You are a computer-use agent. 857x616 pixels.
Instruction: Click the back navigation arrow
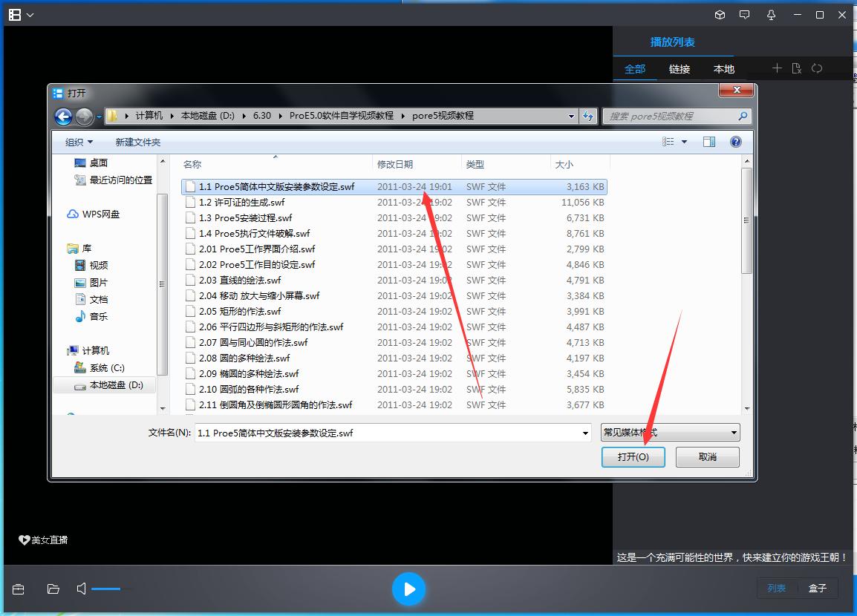click(x=64, y=116)
